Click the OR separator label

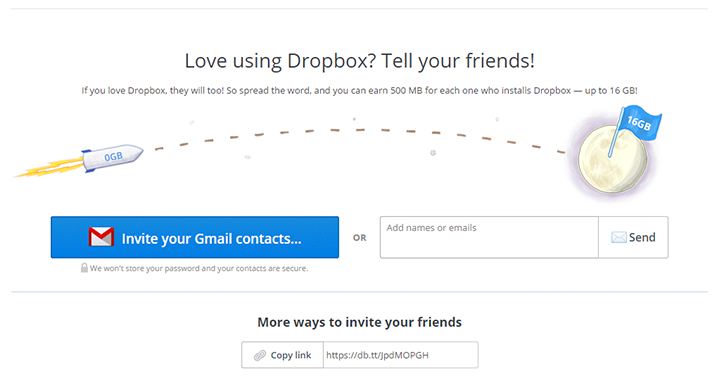(359, 238)
